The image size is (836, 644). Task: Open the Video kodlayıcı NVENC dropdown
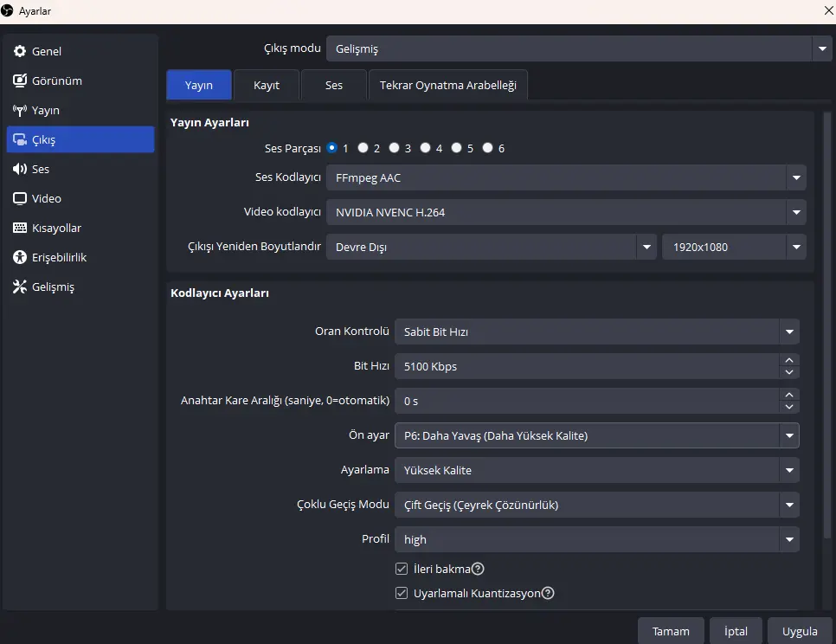pos(566,212)
